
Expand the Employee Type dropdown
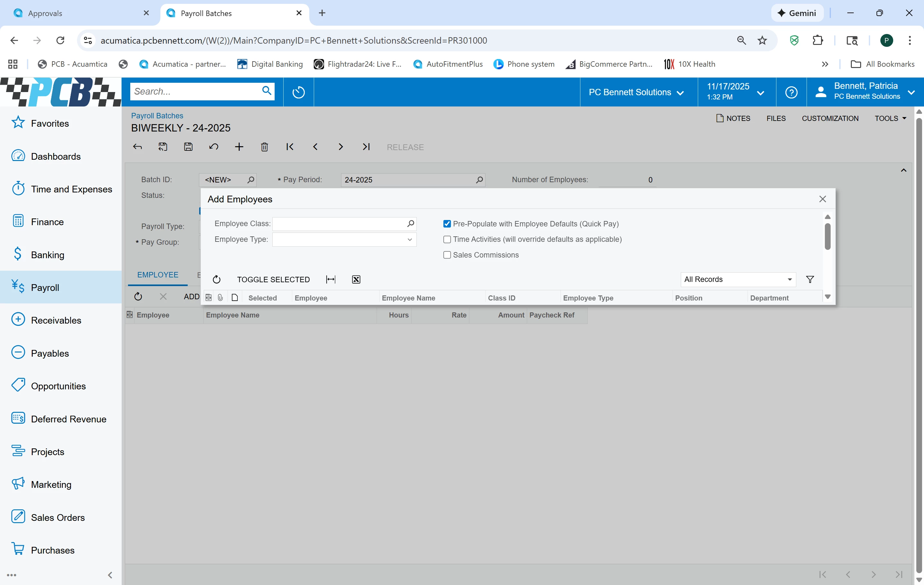pos(409,239)
